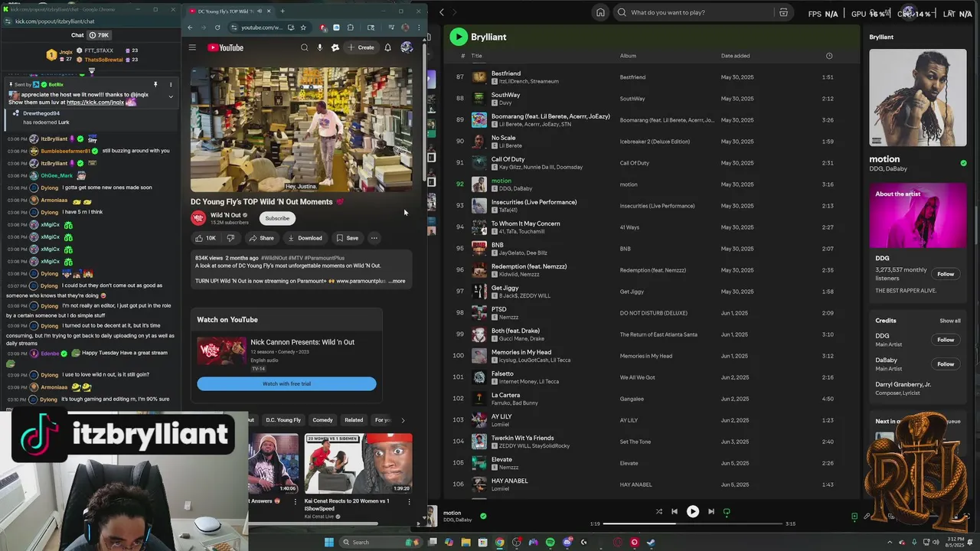Open Spotify from the taskbar
Image resolution: width=980 pixels, height=551 pixels.
550,543
